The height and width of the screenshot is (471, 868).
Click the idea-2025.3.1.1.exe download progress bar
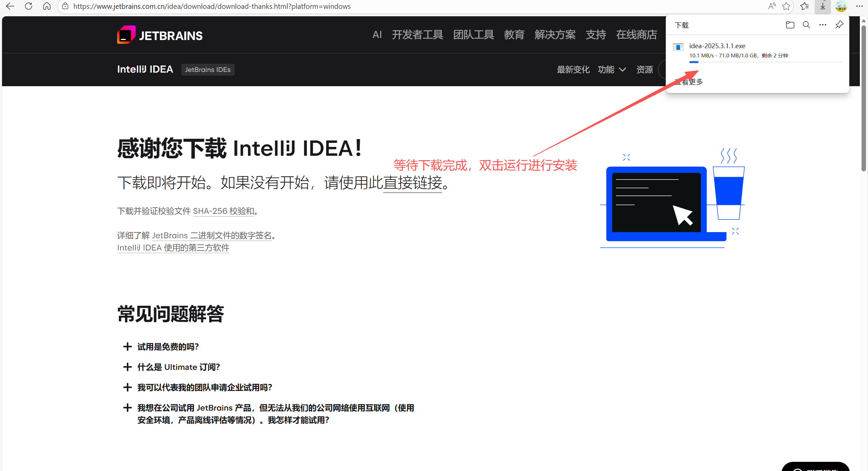point(765,62)
